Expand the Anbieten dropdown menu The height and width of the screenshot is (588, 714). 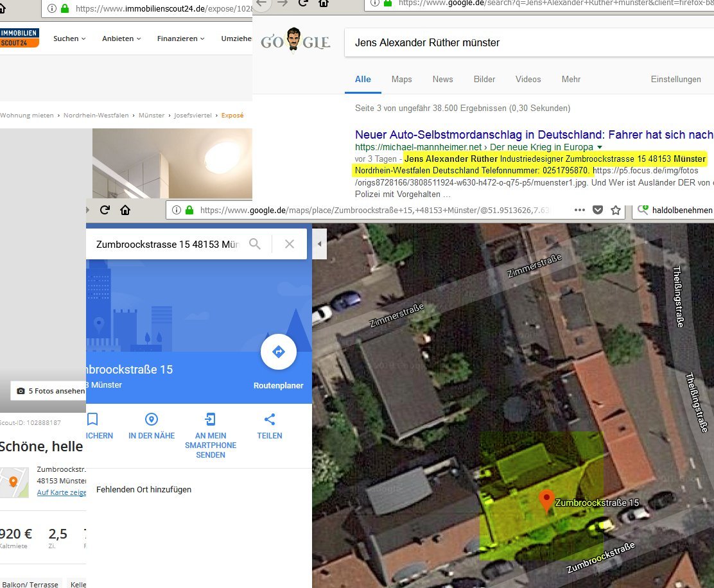[x=121, y=39]
